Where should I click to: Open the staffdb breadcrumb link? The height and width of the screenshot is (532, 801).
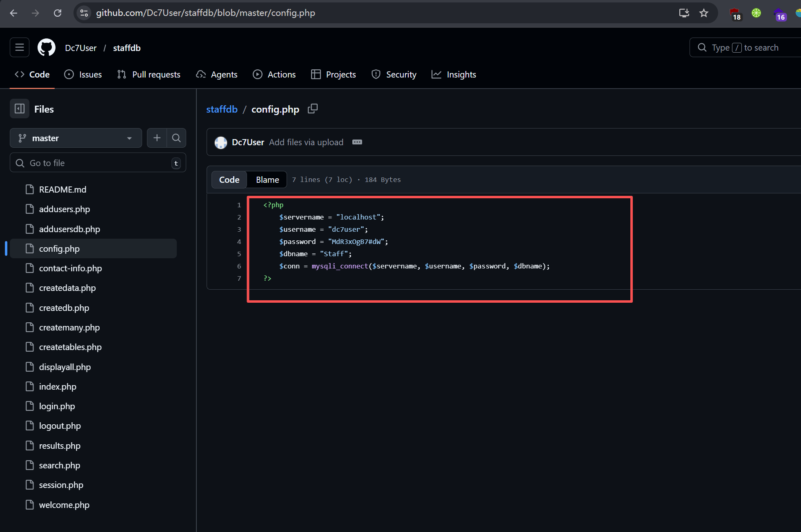tap(222, 109)
